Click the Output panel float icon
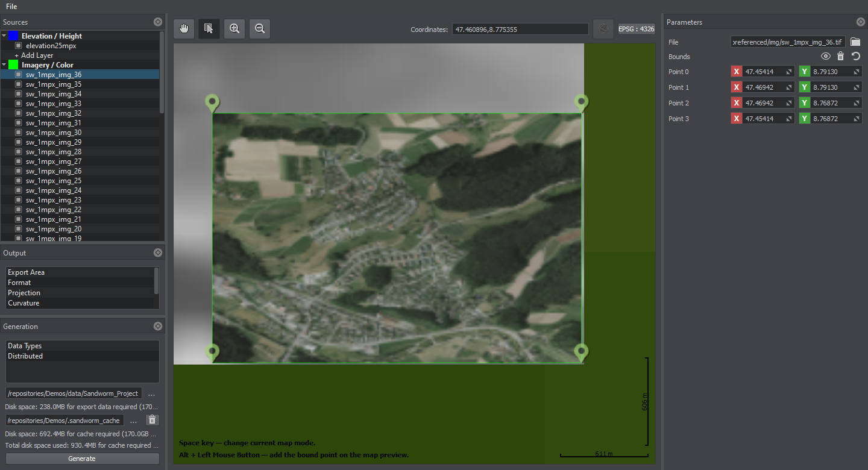Viewport: 868px width, 470px height. click(x=158, y=252)
